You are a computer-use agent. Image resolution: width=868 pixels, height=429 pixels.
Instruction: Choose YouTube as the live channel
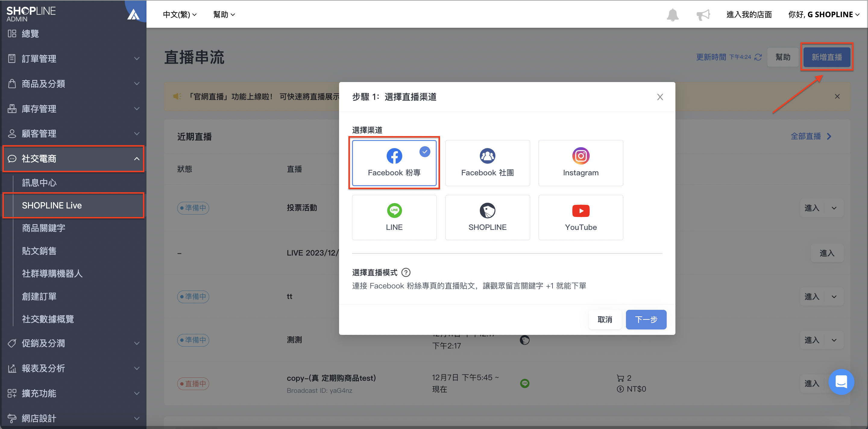(580, 218)
